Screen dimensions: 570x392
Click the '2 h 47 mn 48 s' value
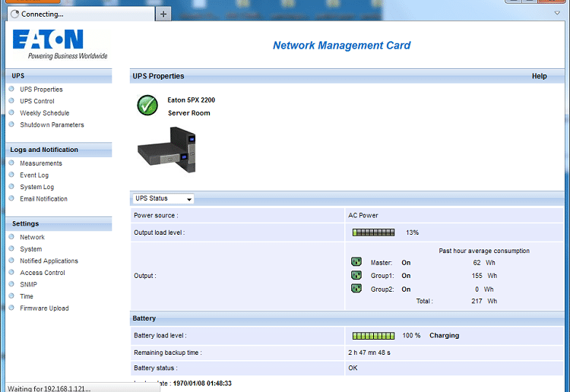pos(369,352)
